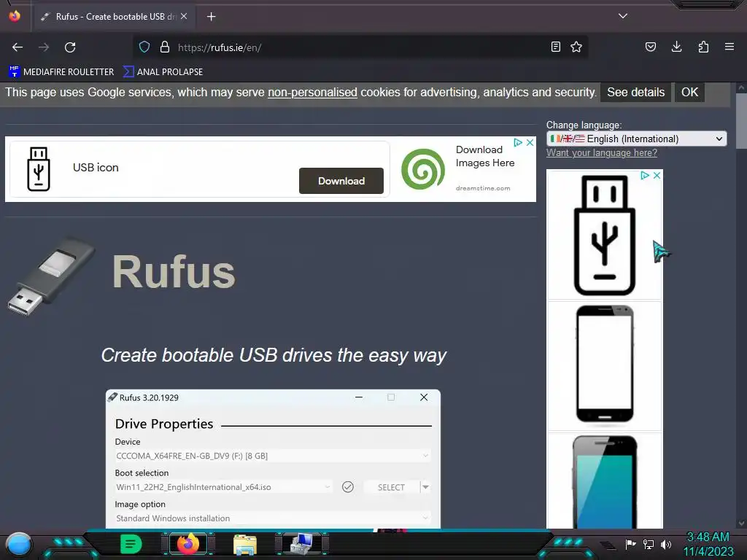Click the forward navigation arrow
The image size is (747, 560).
44,47
